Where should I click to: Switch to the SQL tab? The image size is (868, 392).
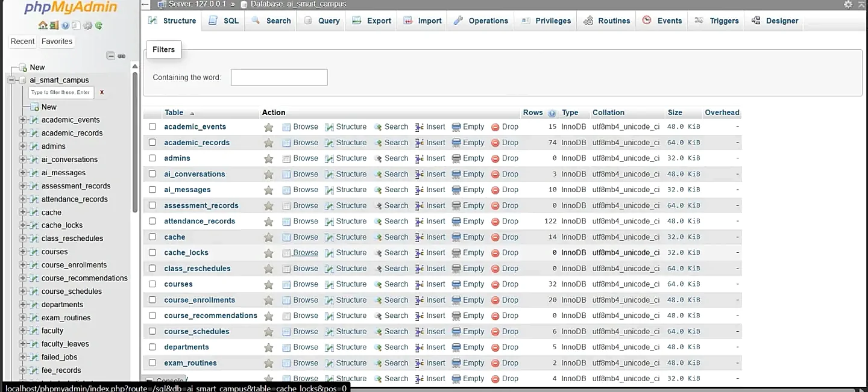pyautogui.click(x=224, y=20)
